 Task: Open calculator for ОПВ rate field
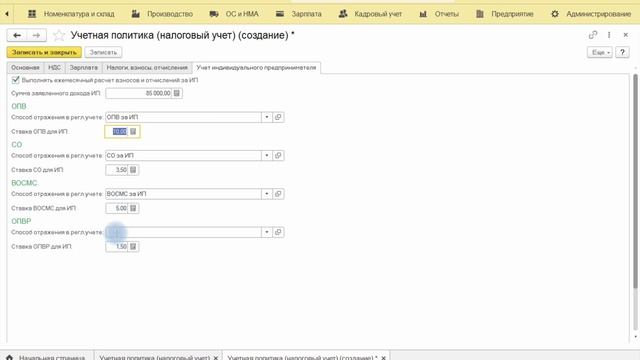(133, 131)
